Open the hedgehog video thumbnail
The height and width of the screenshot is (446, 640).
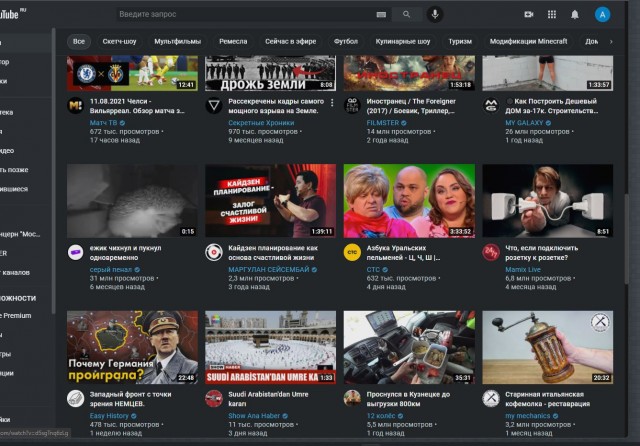tap(132, 201)
